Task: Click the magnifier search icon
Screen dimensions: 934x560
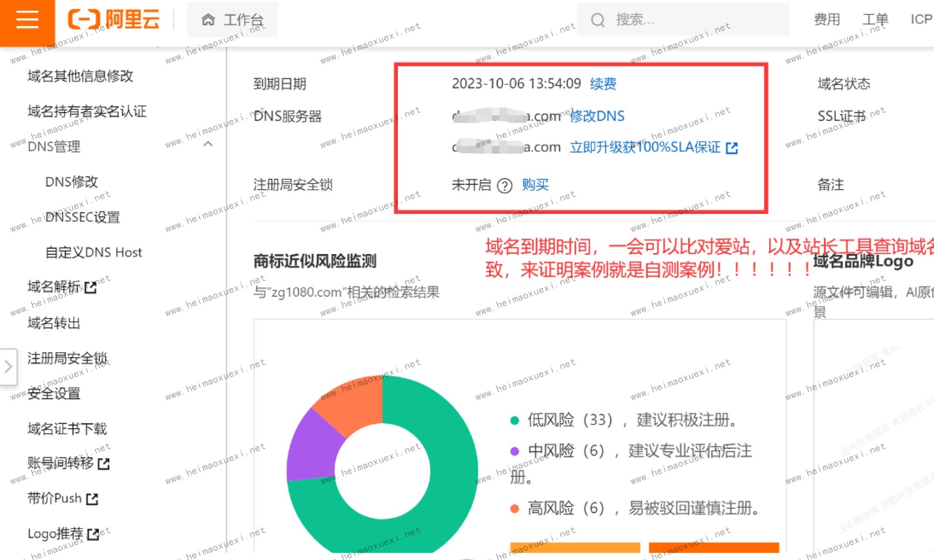Action: point(597,20)
